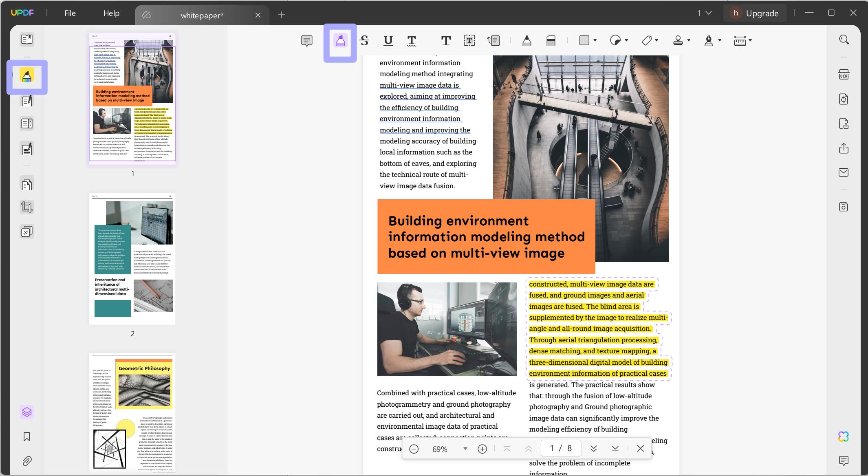Open page 2 thumbnail in the sidebar

pyautogui.click(x=132, y=259)
